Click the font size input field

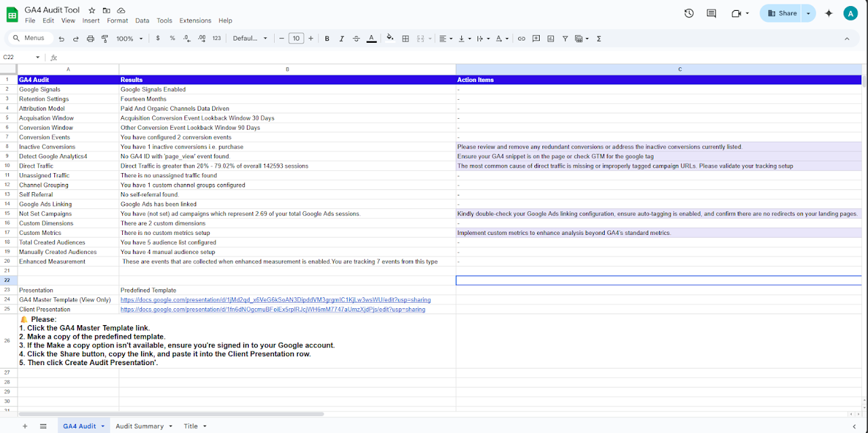[296, 39]
